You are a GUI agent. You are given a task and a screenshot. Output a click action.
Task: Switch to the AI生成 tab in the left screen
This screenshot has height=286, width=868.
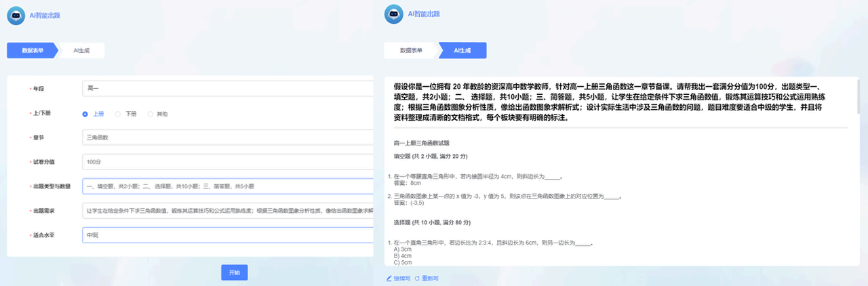coord(80,51)
